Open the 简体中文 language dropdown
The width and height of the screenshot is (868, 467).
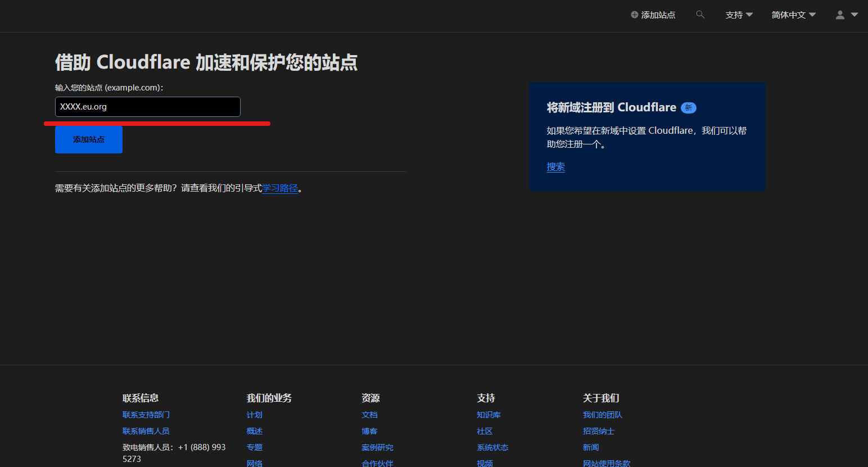click(x=793, y=15)
